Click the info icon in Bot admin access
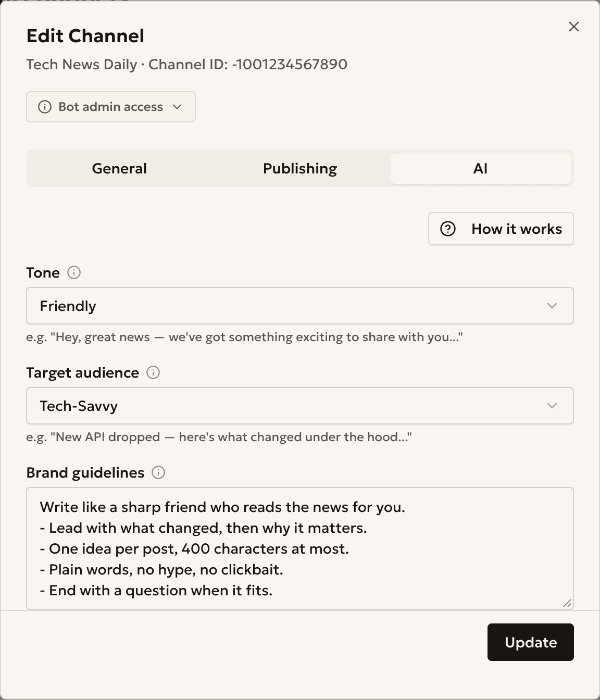 45,107
